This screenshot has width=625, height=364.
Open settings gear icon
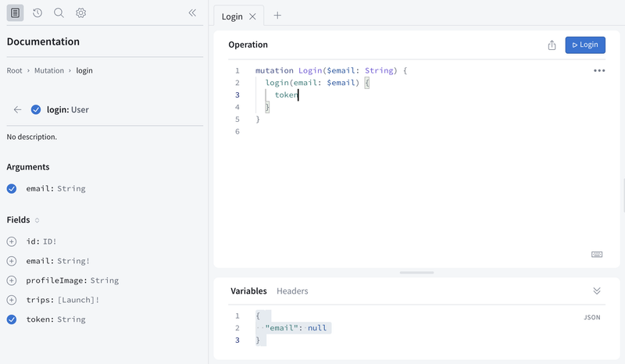click(81, 12)
